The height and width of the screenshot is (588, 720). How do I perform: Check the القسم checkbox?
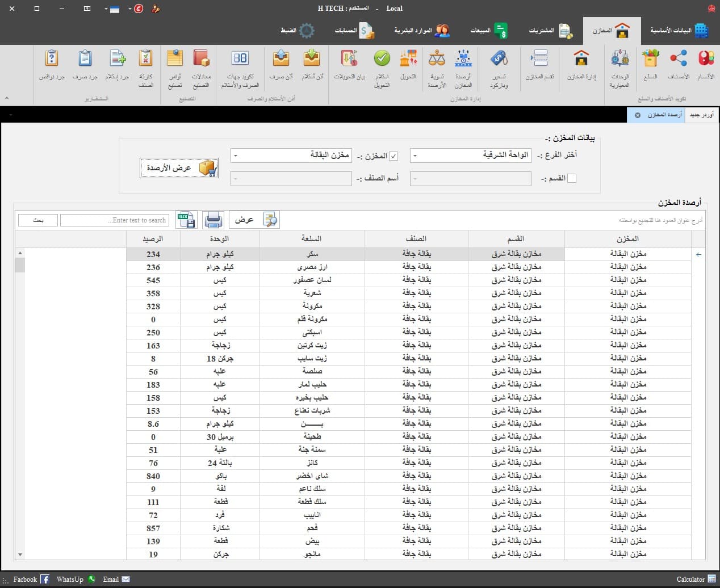click(572, 178)
